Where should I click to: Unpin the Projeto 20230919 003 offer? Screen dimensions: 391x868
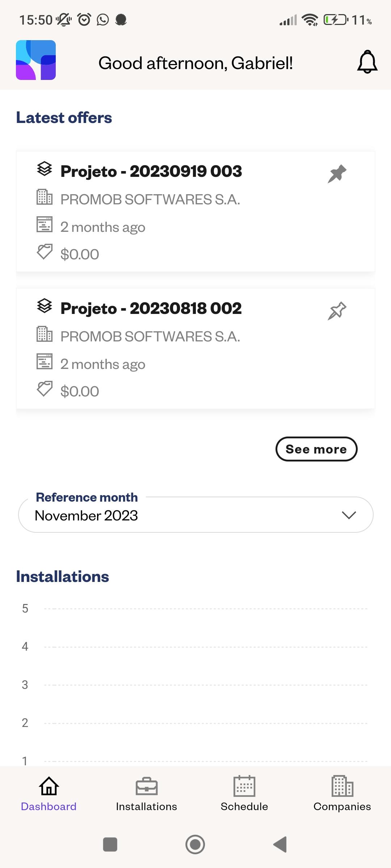(337, 174)
